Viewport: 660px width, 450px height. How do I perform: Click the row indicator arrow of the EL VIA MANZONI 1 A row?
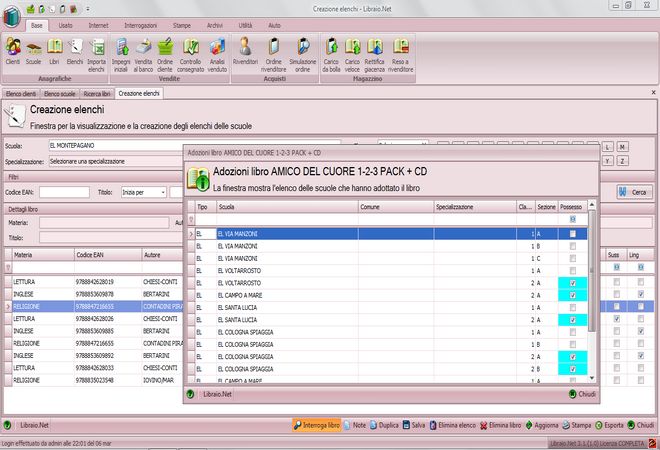click(191, 234)
